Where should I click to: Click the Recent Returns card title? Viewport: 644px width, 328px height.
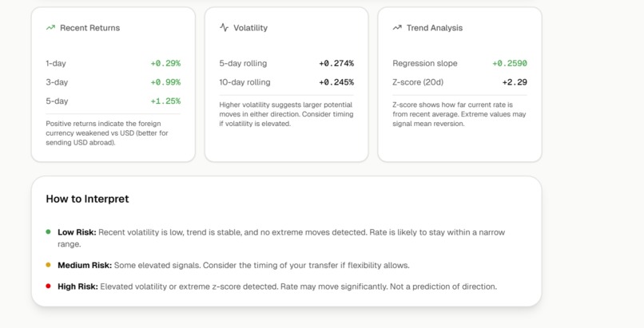click(89, 28)
